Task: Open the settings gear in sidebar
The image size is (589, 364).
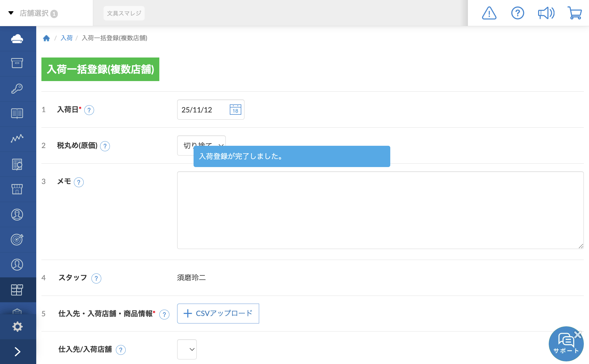Action: click(x=17, y=327)
